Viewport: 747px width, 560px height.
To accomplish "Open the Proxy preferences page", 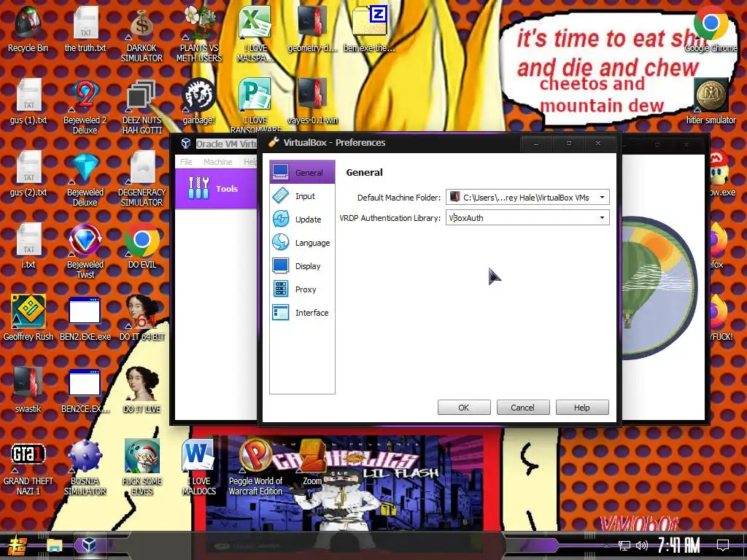I will click(x=302, y=289).
